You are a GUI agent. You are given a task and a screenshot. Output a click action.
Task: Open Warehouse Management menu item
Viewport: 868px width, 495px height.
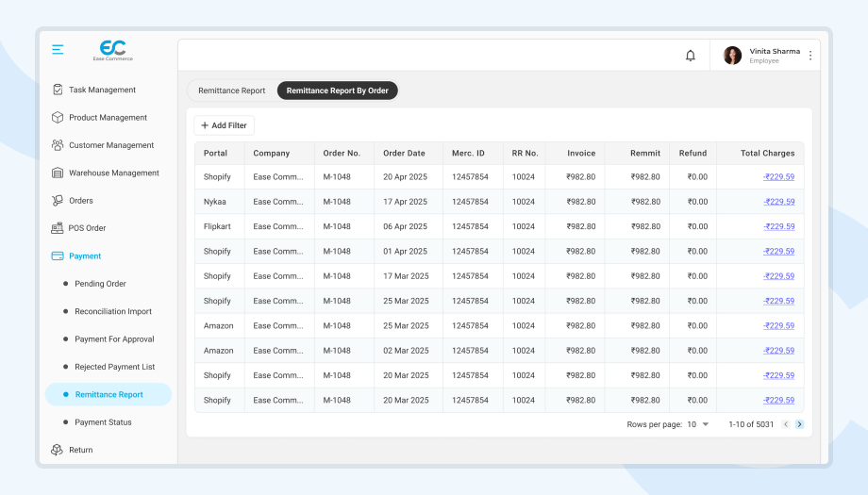pyautogui.click(x=114, y=173)
